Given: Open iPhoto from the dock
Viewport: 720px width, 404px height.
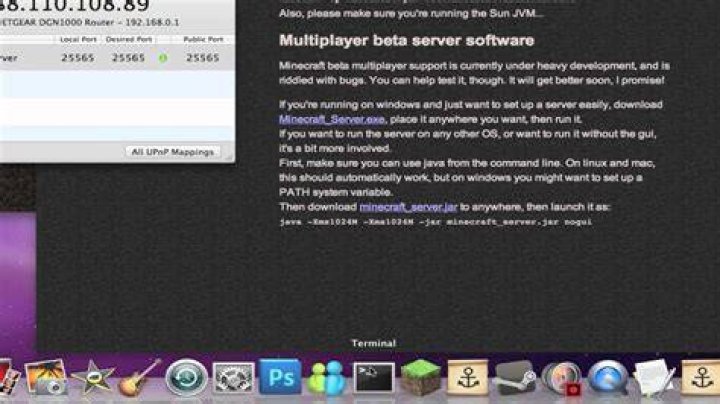Looking at the screenshot, I should [x=46, y=377].
